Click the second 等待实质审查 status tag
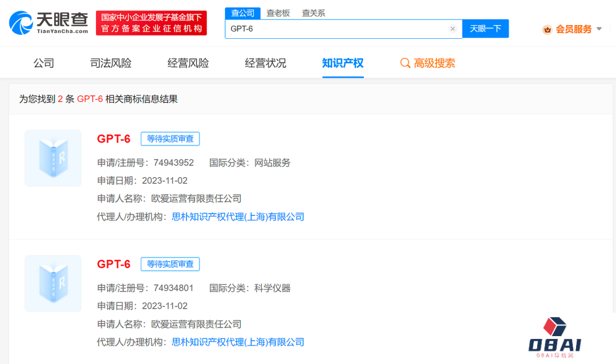This screenshot has height=364, width=616. [x=170, y=264]
